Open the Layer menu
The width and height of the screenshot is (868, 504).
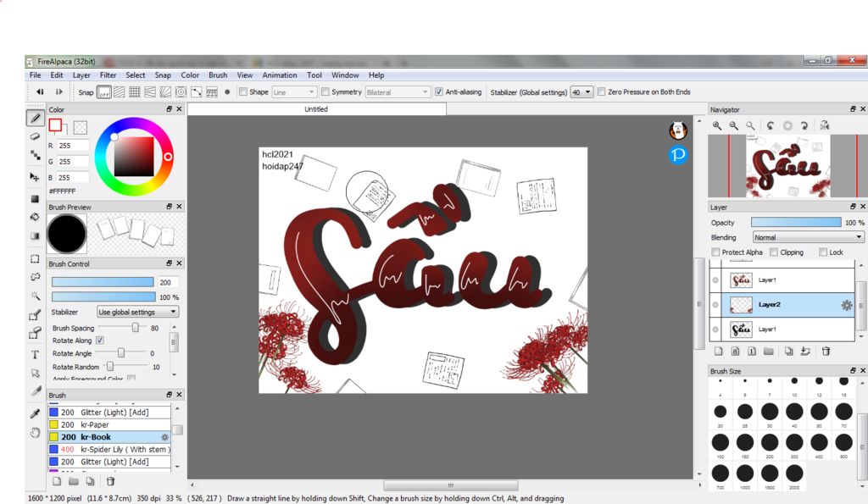tap(81, 75)
